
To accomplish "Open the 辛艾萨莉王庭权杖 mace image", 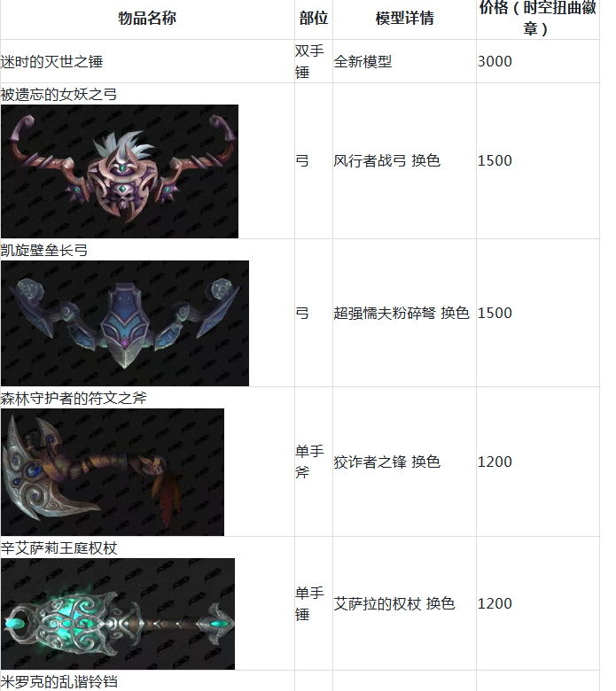I will (118, 614).
